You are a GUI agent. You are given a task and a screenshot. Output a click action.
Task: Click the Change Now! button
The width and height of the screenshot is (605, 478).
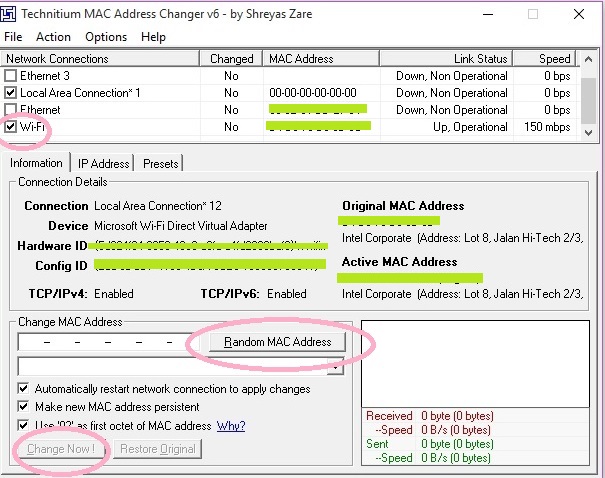click(x=61, y=449)
